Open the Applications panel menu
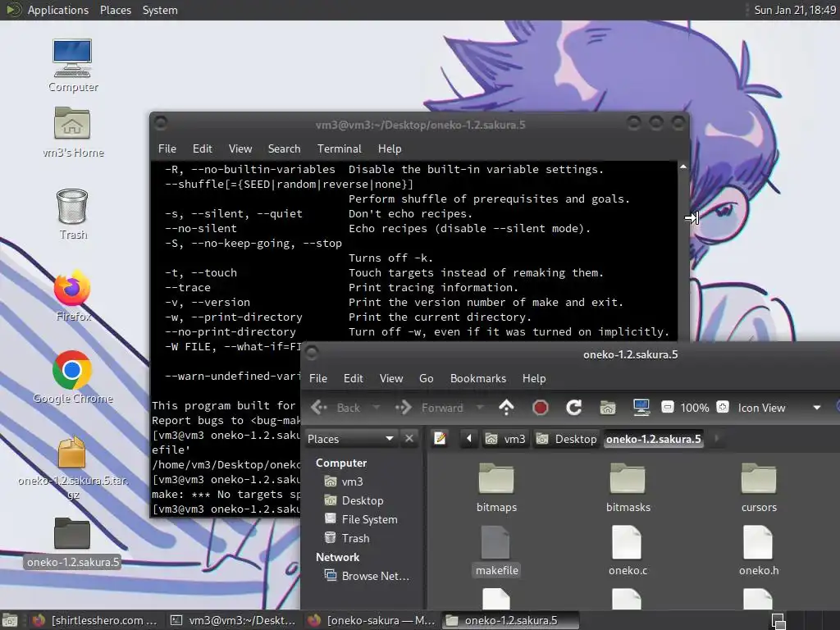Screen dimensions: 840x630 tap(48, 10)
